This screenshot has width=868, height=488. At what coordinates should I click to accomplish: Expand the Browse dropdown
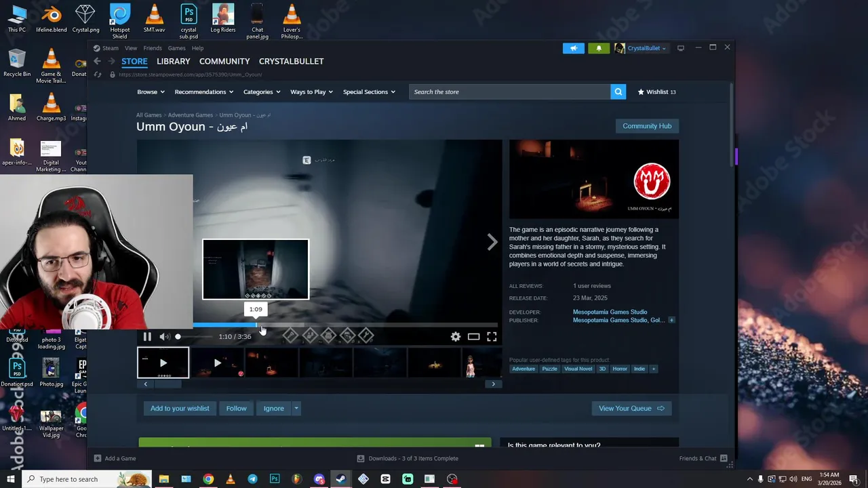(151, 91)
